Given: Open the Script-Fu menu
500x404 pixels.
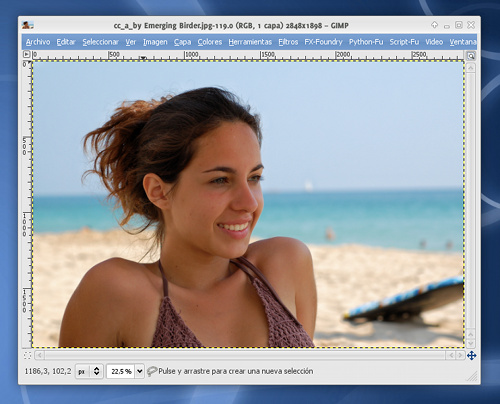Looking at the screenshot, I should [404, 42].
